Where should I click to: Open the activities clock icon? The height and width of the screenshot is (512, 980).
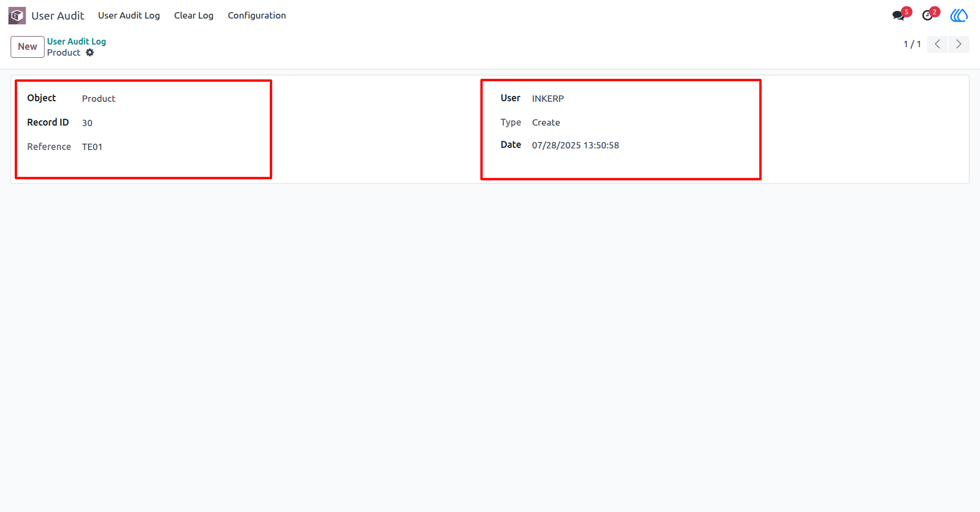[x=927, y=15]
